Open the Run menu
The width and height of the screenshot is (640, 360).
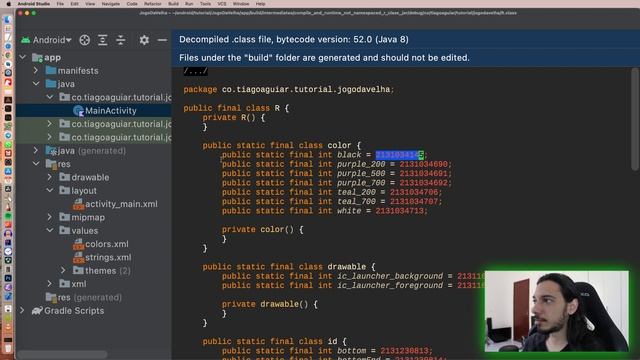[x=189, y=4]
